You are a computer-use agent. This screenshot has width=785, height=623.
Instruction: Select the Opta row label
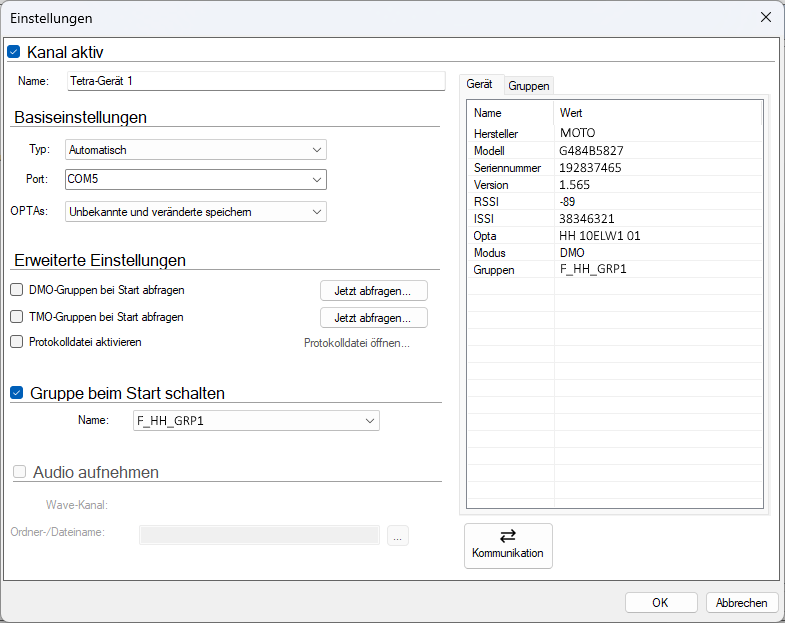point(485,236)
